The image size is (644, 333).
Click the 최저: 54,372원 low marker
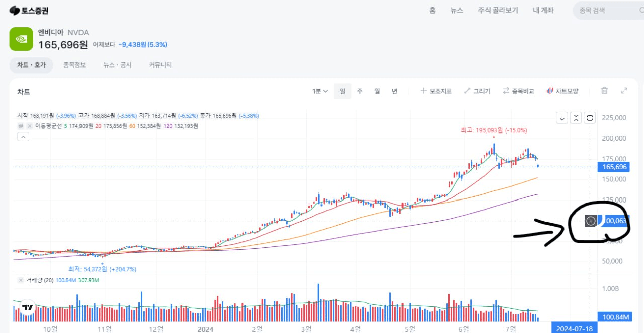pos(103,269)
